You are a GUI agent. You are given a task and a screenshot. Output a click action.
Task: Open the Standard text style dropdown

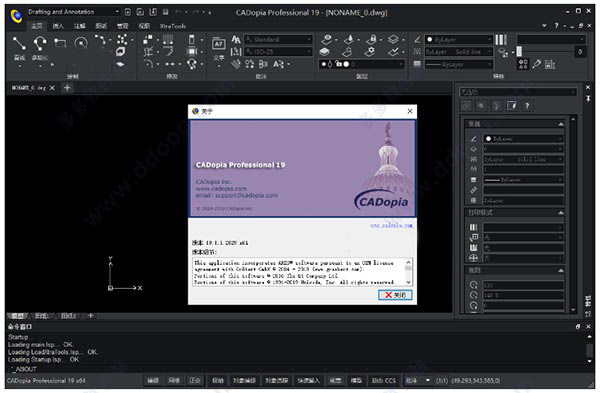279,39
